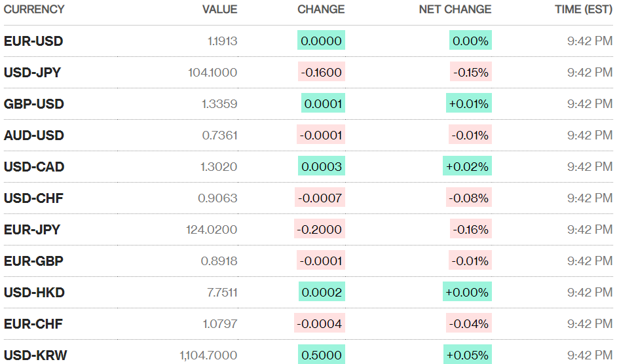The height and width of the screenshot is (364, 617).
Task: Click the 104.1000 value for USD-JPY
Action: (212, 73)
